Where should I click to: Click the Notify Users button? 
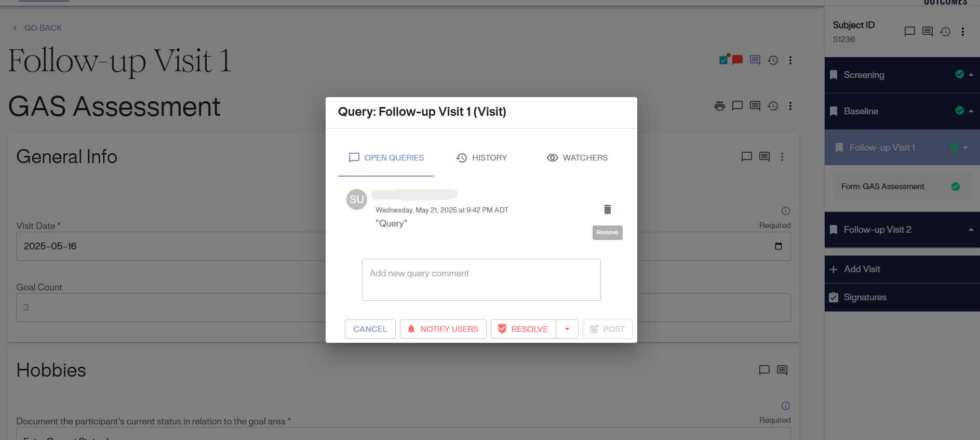coord(443,329)
